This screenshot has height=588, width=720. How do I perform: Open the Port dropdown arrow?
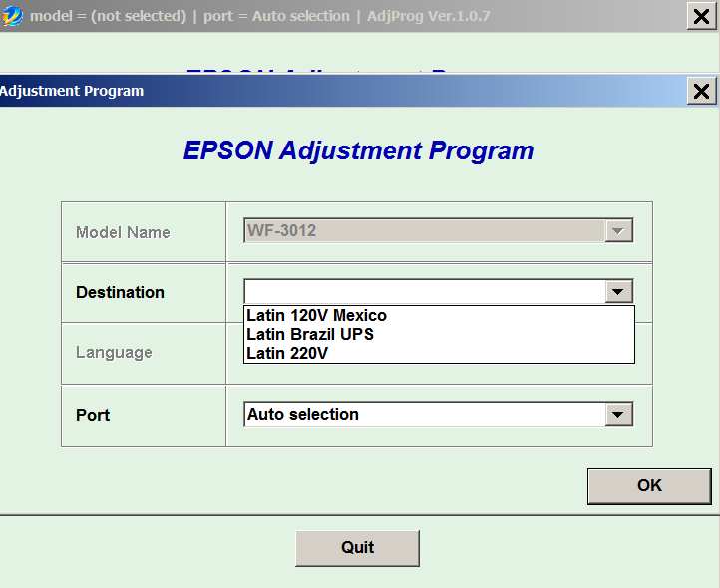[x=618, y=415]
